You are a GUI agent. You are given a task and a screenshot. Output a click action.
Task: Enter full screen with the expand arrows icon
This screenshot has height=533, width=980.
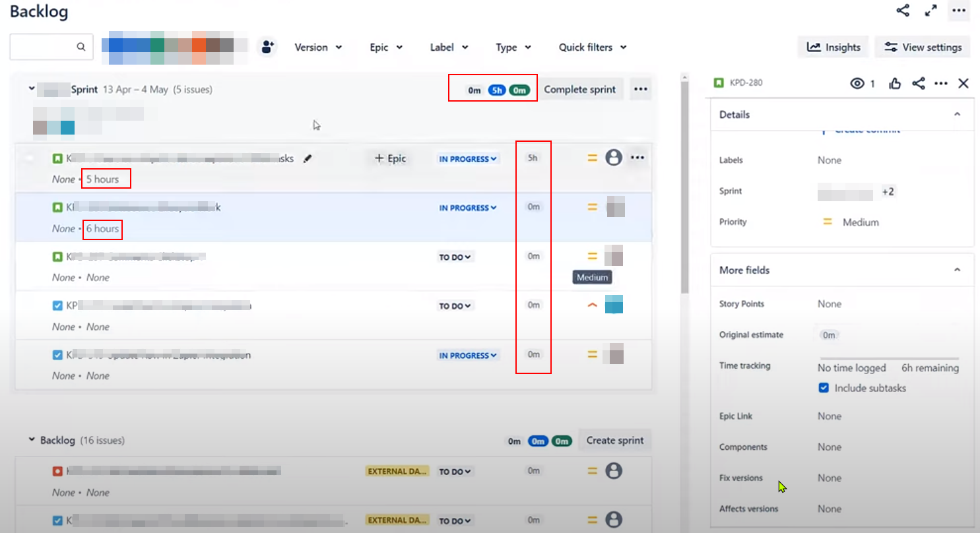(x=931, y=11)
